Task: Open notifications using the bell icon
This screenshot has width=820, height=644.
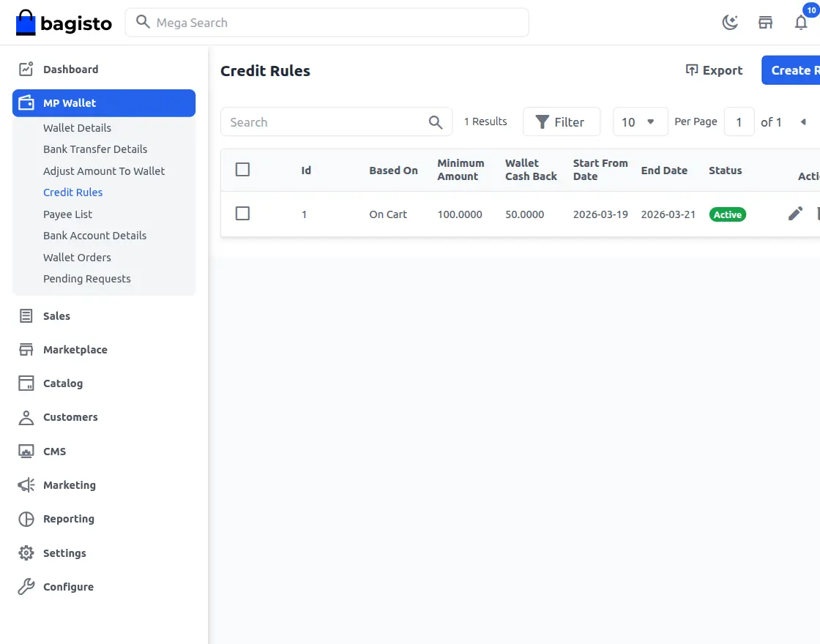Action: point(801,23)
